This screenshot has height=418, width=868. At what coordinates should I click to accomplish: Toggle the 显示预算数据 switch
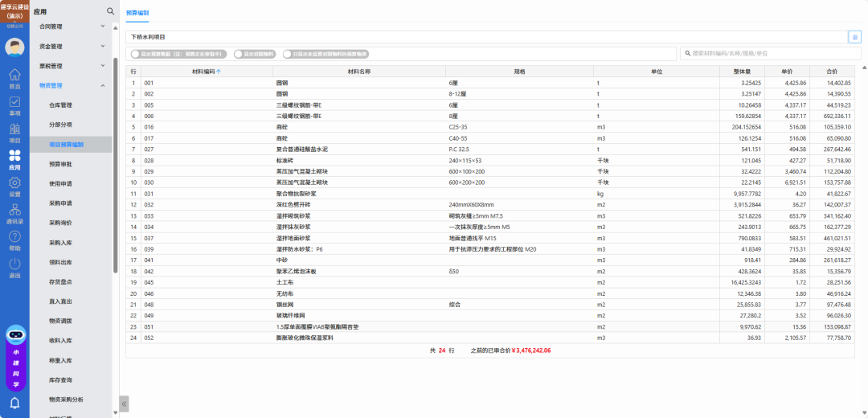pyautogui.click(x=137, y=54)
